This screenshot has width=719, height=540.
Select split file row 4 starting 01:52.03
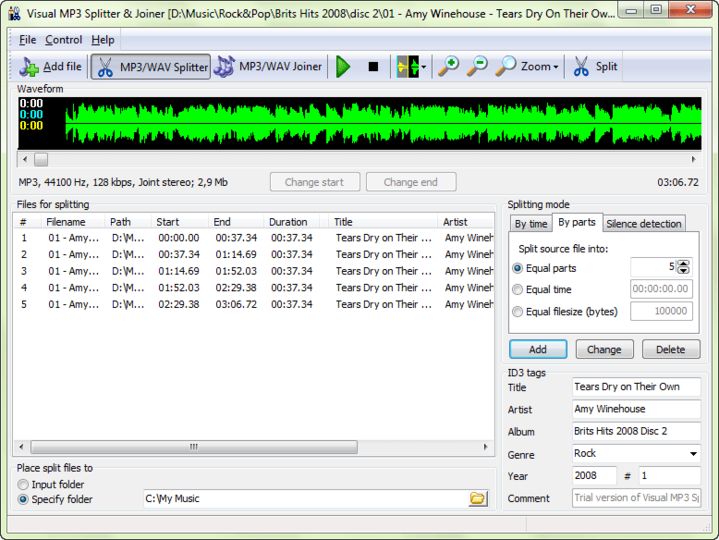(x=254, y=288)
